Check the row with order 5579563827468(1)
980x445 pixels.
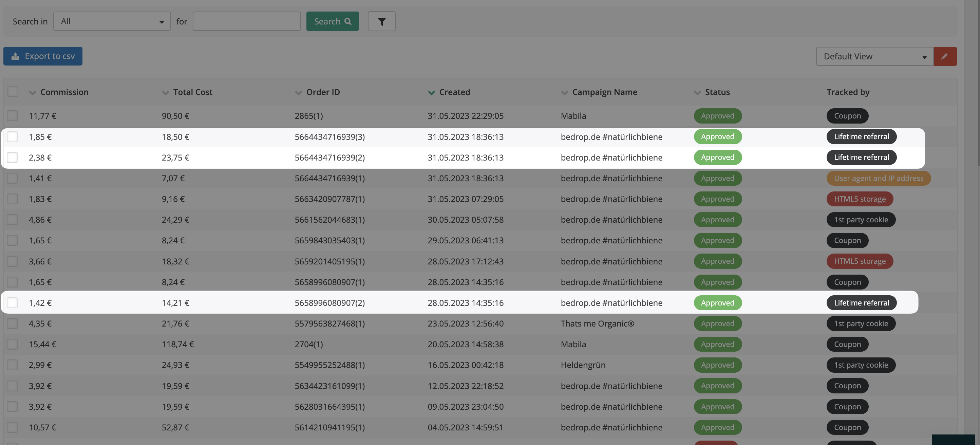(12, 323)
